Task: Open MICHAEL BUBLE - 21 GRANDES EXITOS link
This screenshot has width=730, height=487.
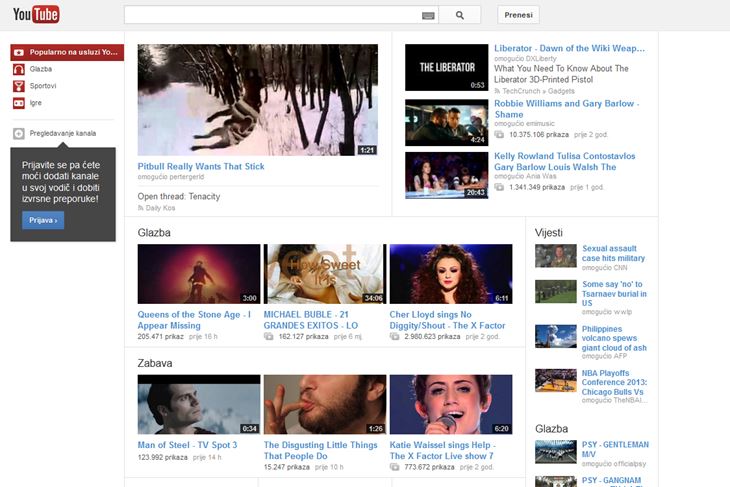Action: [x=311, y=320]
